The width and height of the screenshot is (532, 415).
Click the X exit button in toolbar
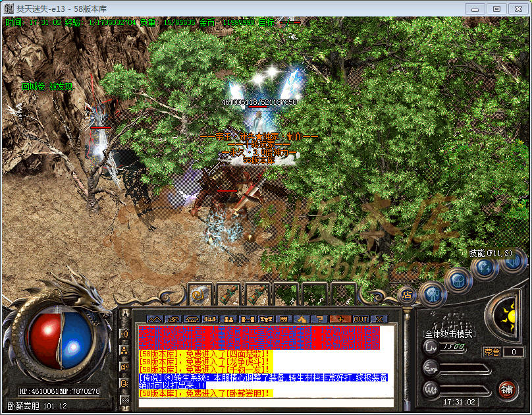pos(379,319)
